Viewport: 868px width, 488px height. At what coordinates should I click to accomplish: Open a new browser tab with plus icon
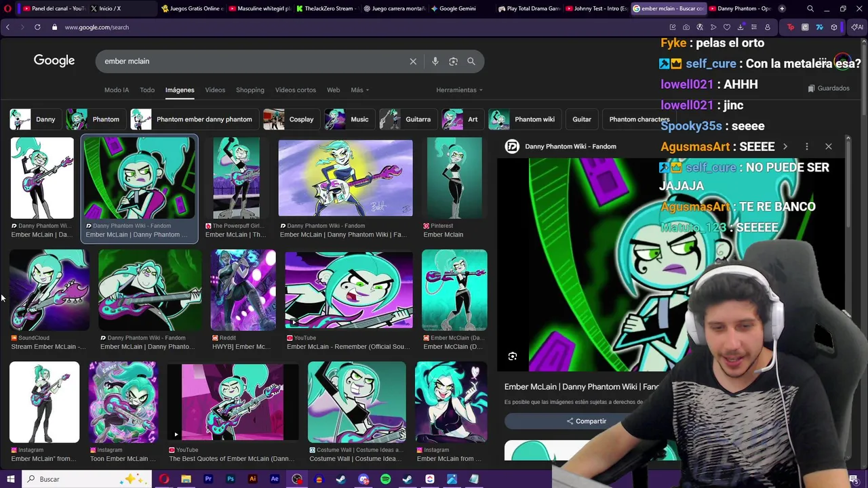click(782, 9)
